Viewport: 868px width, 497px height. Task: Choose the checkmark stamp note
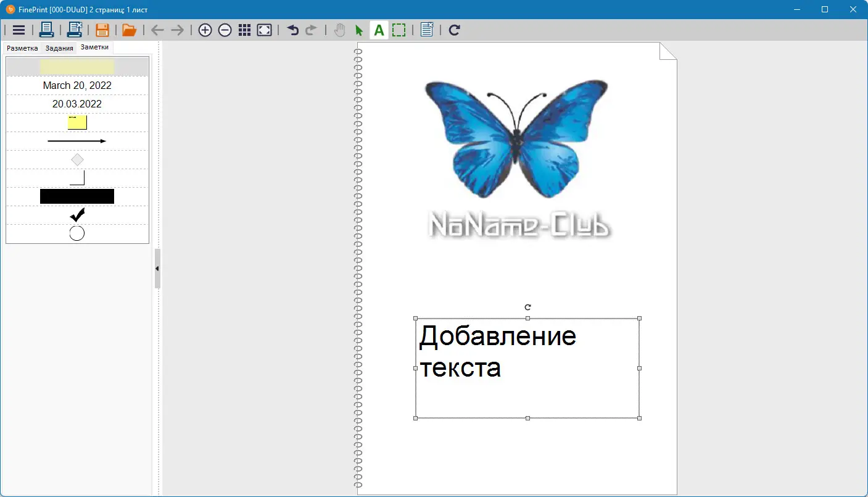tap(77, 215)
